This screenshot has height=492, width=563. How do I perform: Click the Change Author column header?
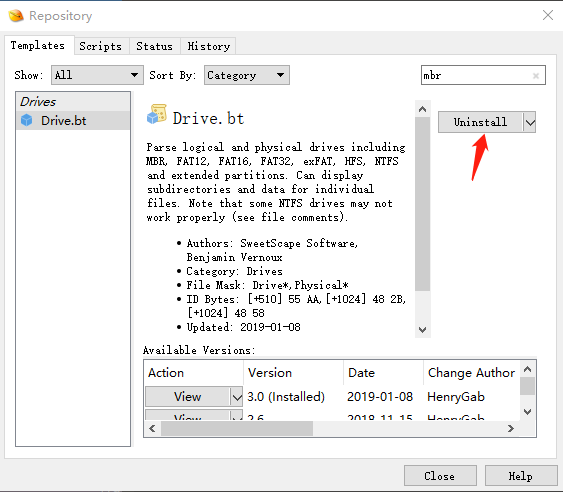pos(472,373)
